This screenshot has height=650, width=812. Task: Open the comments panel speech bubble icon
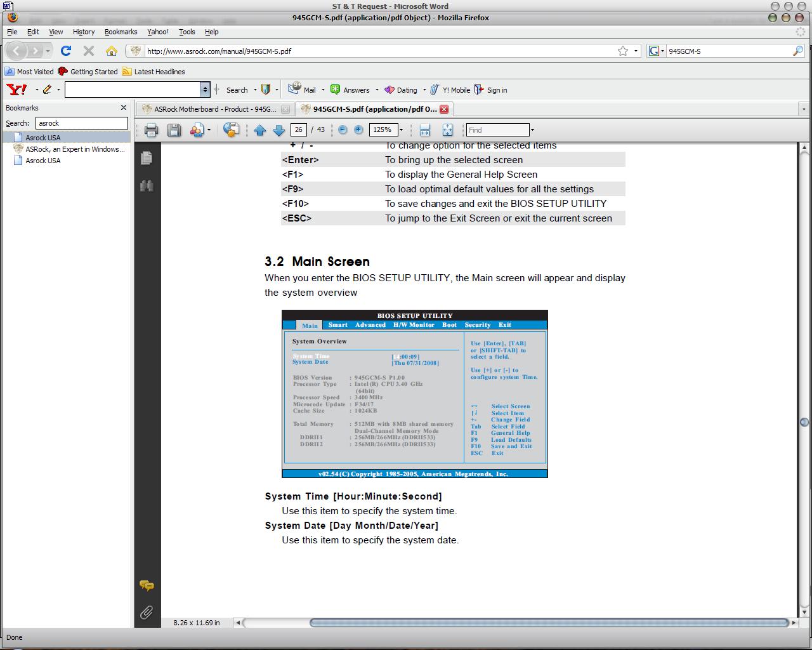[x=147, y=585]
